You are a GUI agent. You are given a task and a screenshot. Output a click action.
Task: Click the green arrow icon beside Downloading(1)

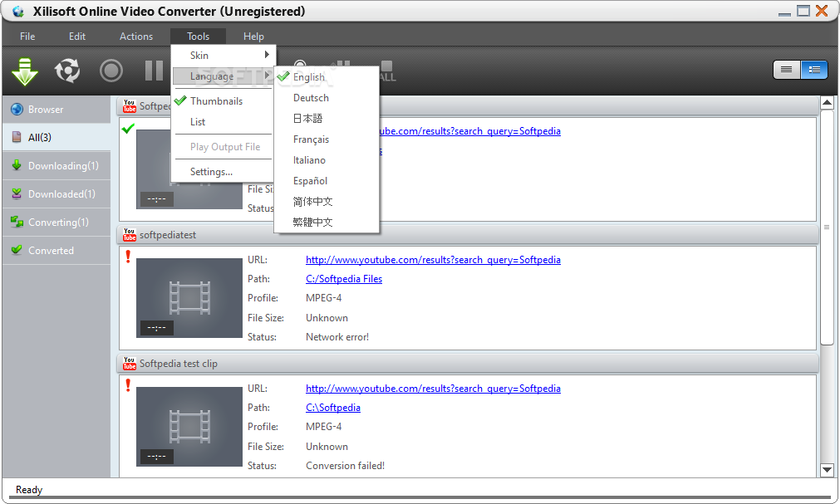click(x=17, y=165)
